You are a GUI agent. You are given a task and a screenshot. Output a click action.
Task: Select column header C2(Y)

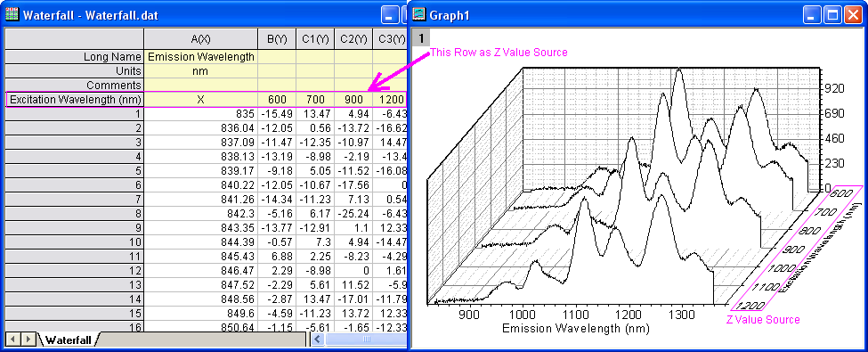353,39
